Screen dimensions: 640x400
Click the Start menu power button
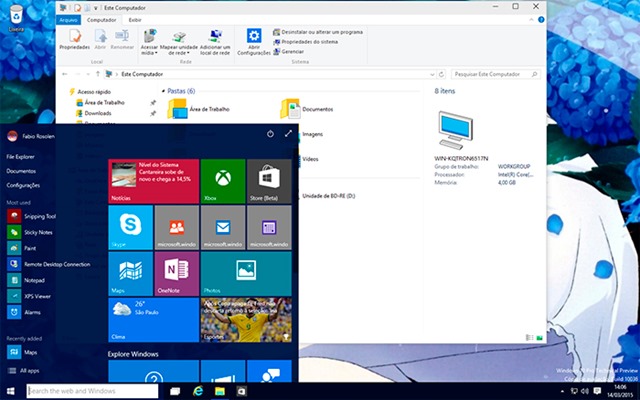(270, 134)
